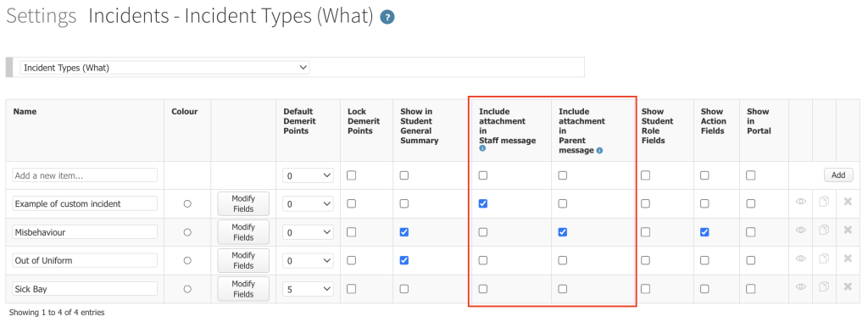Delete Out of Uniform with X icon

pos(848,258)
